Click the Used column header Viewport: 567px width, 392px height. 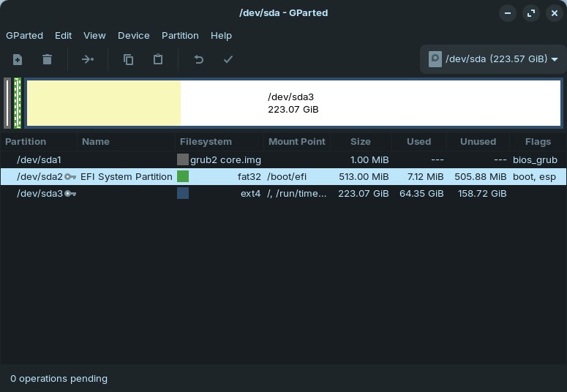click(418, 141)
